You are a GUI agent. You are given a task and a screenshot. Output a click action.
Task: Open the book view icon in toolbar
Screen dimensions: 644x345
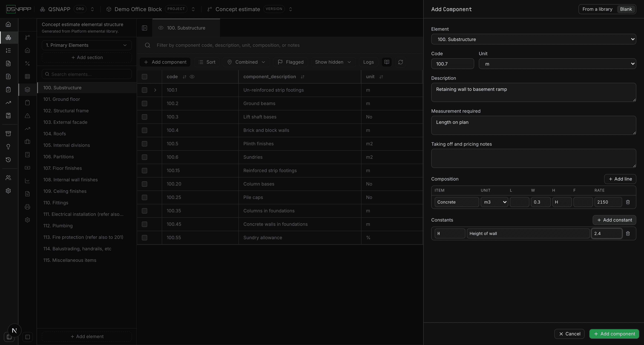(x=387, y=62)
